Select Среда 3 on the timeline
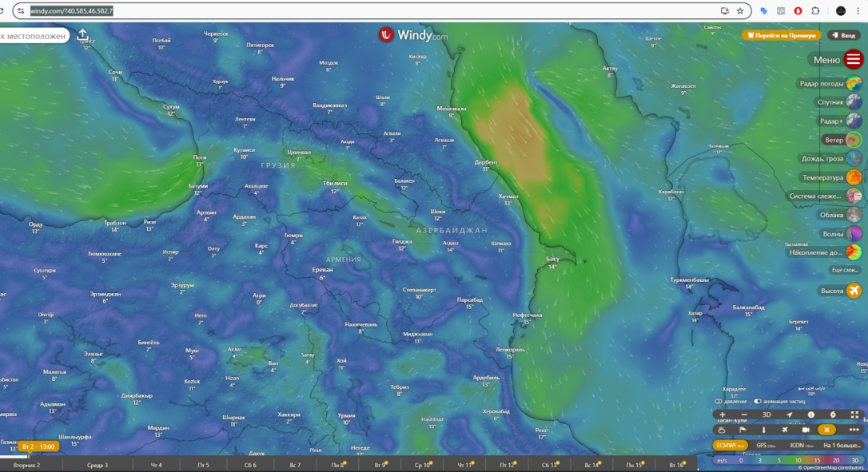 pyautogui.click(x=97, y=465)
